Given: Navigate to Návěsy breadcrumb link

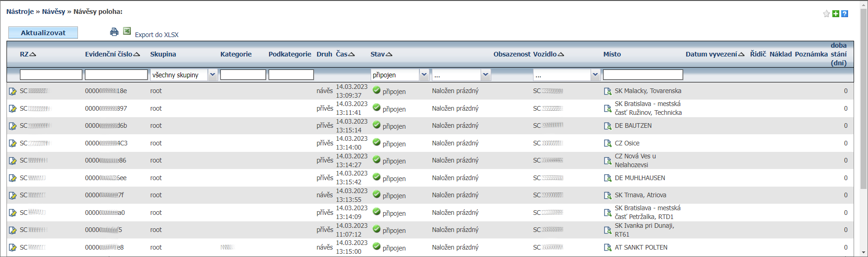Looking at the screenshot, I should point(53,12).
